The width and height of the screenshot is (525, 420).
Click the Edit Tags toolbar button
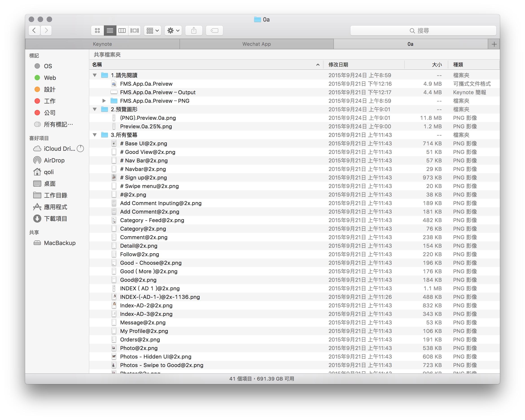click(x=214, y=31)
